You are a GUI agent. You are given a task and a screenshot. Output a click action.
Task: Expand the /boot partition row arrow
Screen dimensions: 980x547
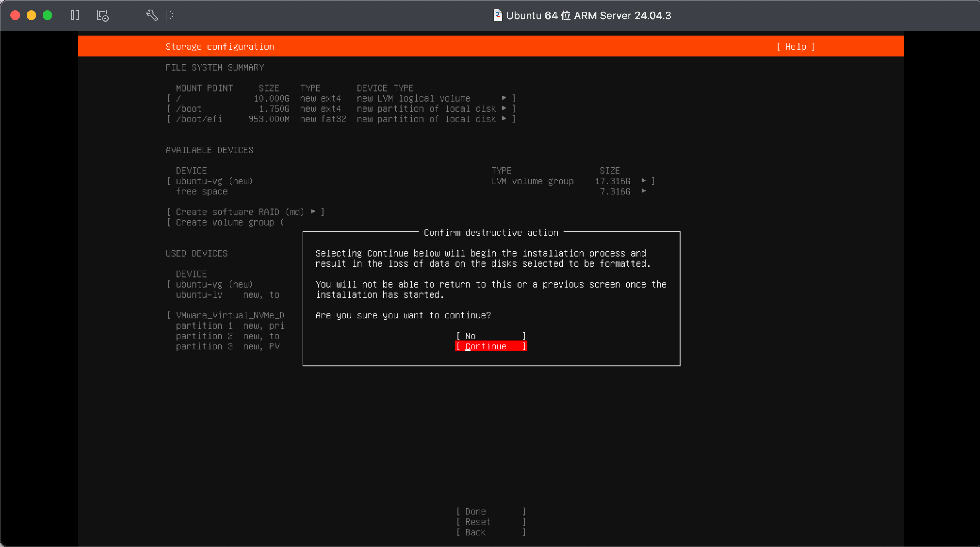pos(504,108)
